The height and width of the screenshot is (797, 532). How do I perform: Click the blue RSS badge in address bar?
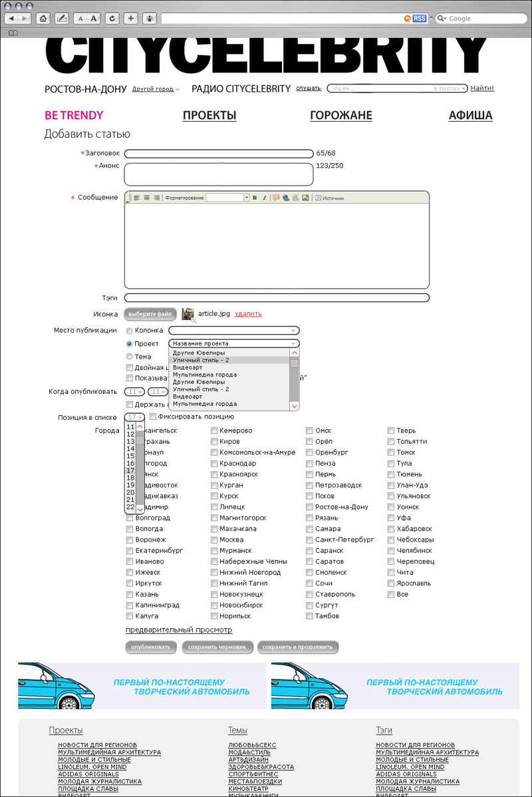[x=419, y=19]
